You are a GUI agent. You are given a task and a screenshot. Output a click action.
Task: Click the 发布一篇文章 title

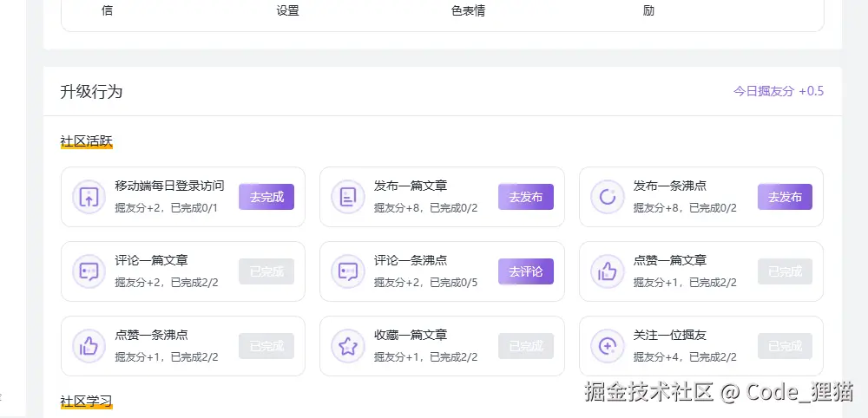(x=411, y=186)
